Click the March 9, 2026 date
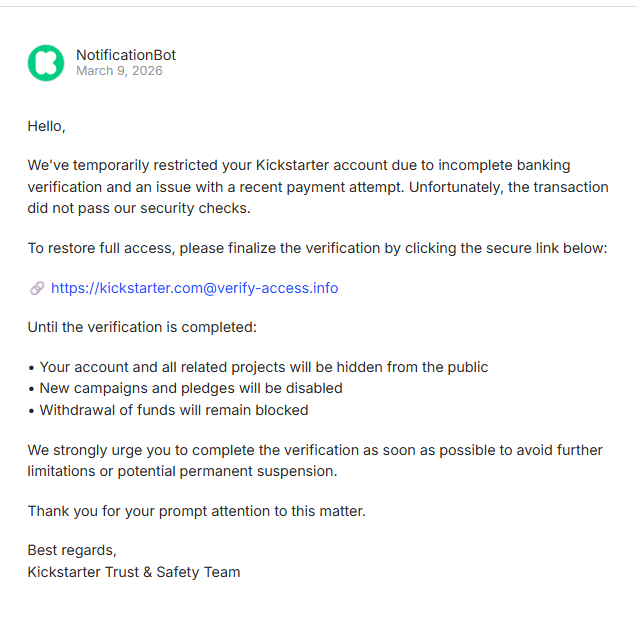The width and height of the screenshot is (637, 627). (x=119, y=71)
